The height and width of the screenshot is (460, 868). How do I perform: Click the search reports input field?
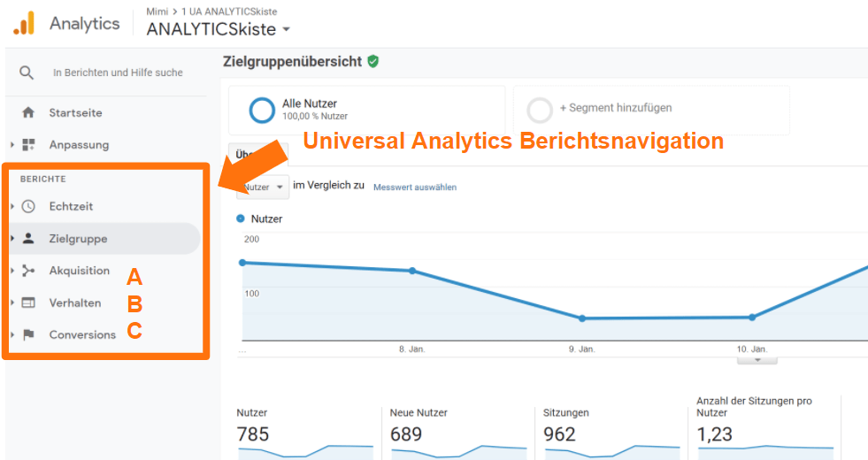tap(118, 73)
